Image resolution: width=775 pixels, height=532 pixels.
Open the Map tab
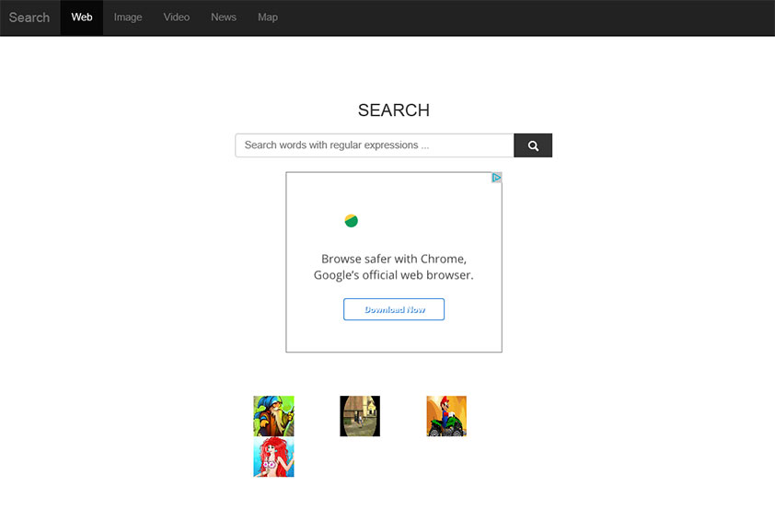(x=268, y=17)
